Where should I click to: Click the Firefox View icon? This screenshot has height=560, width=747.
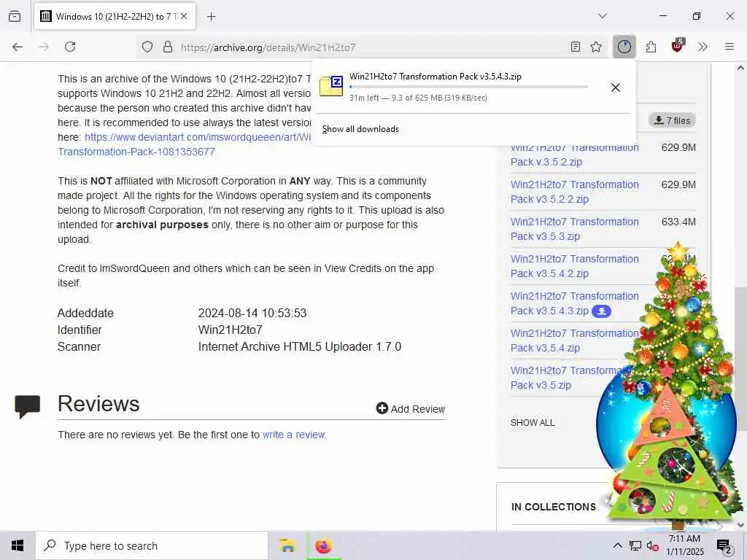[x=15, y=16]
